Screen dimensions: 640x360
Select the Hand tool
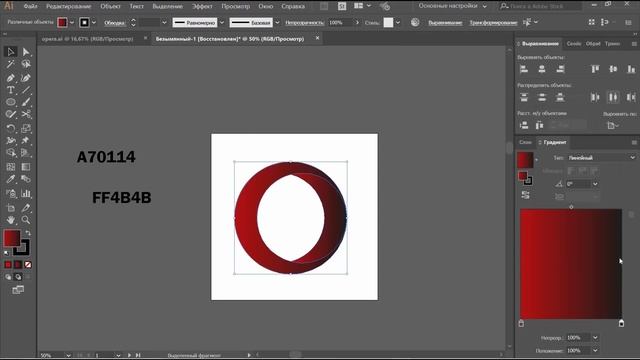point(11,220)
